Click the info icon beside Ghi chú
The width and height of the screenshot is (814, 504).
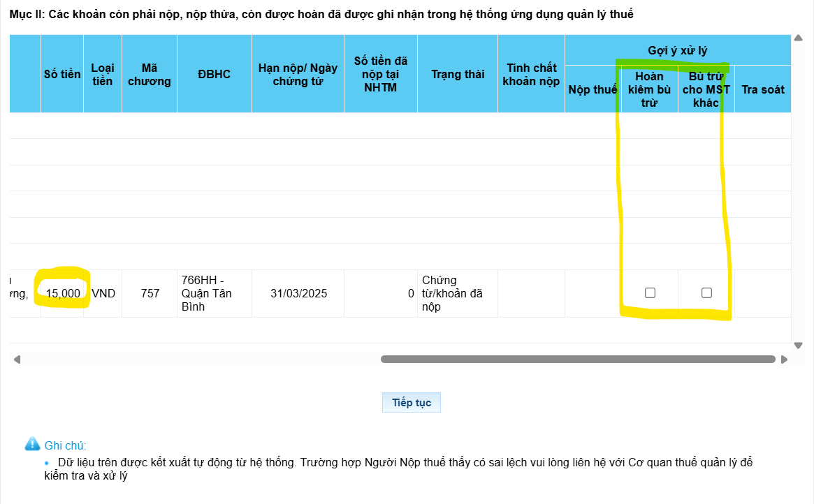coord(32,444)
